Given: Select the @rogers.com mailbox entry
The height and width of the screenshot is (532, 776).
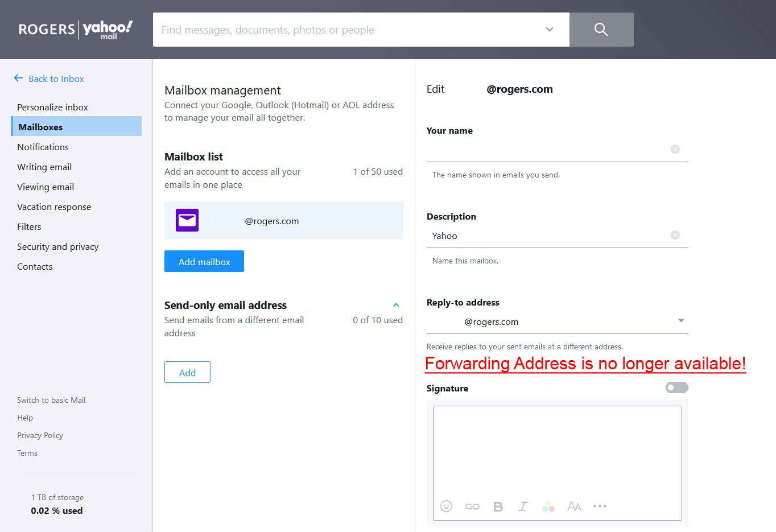Looking at the screenshot, I should (x=284, y=220).
